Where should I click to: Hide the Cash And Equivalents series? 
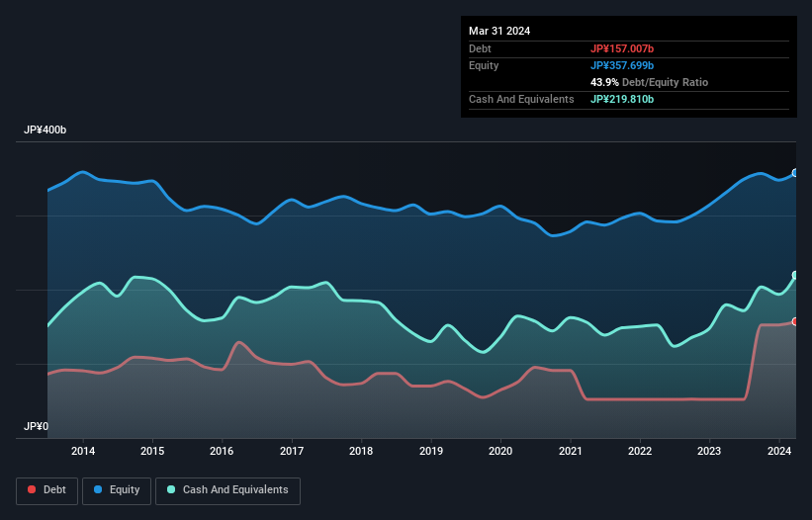tap(226, 490)
